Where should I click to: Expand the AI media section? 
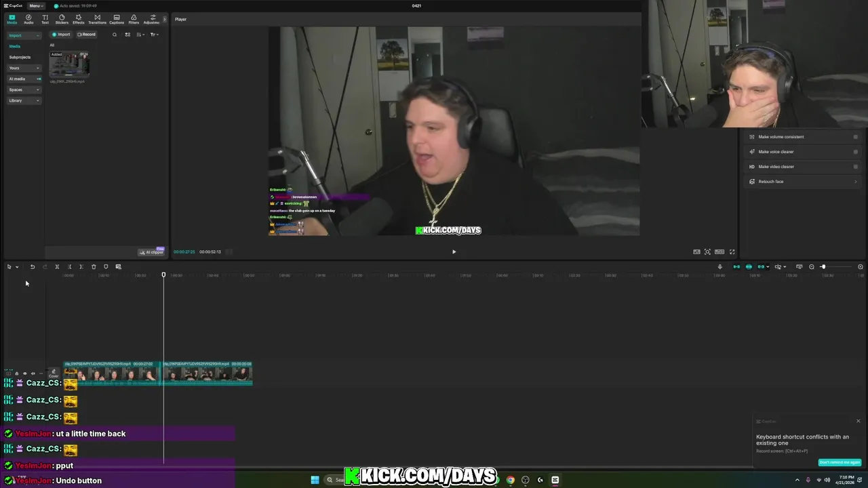click(24, 79)
